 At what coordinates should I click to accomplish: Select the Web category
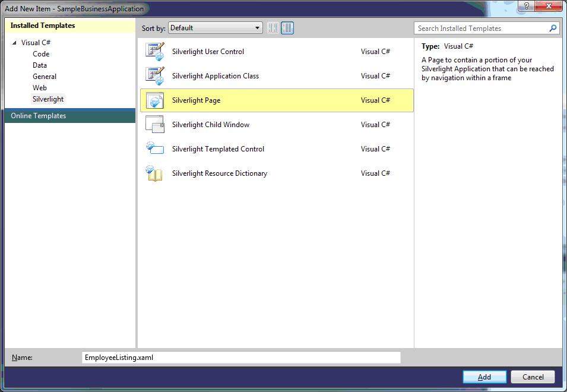click(x=40, y=87)
